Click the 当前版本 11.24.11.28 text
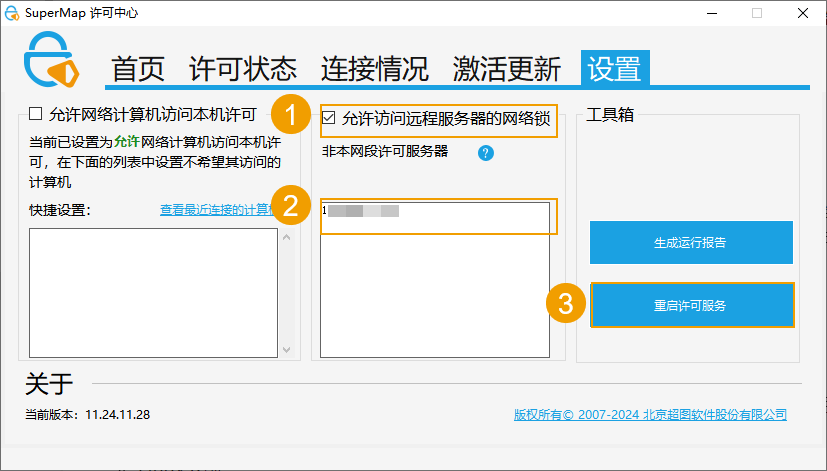 click(x=88, y=415)
